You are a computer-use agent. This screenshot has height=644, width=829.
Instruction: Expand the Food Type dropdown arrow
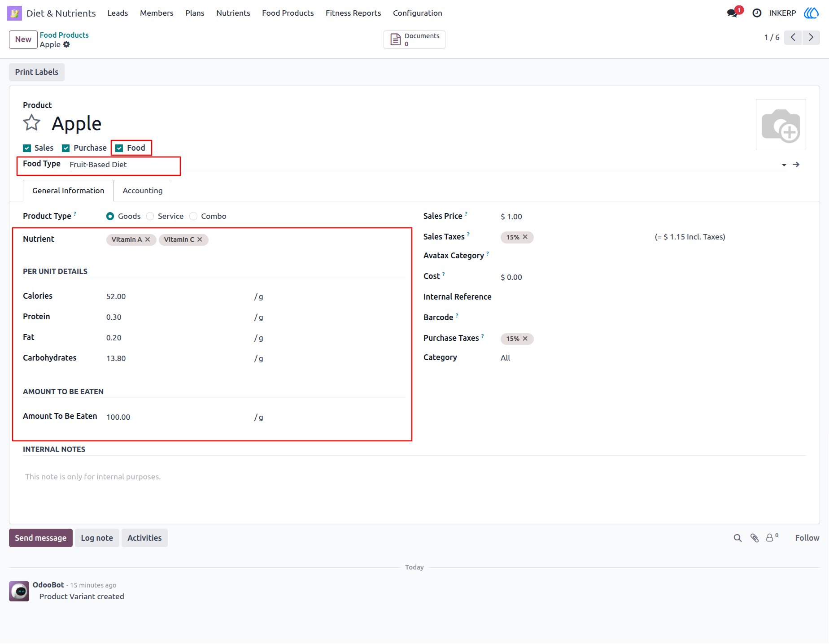point(784,165)
